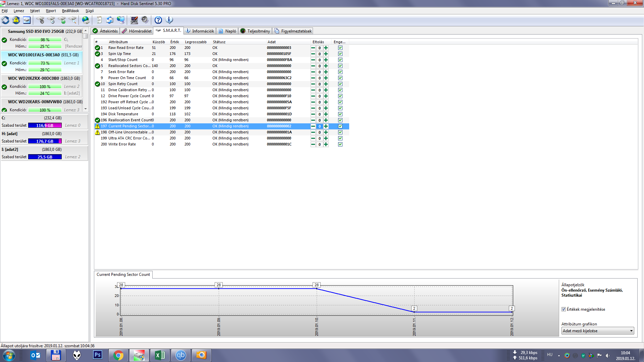Image resolution: width=644 pixels, height=362 pixels.
Task: Click the disk panel view toolbar icon
Action: [x=27, y=20]
